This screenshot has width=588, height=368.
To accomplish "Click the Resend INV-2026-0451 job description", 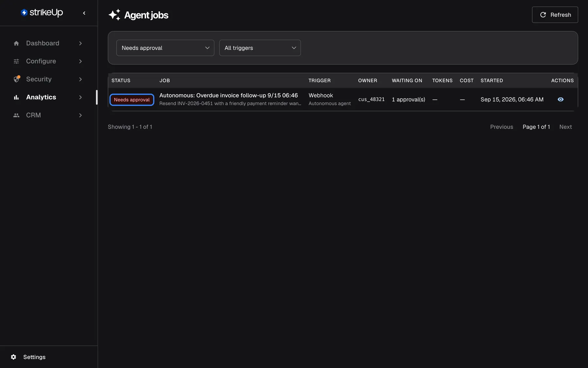I will point(230,103).
